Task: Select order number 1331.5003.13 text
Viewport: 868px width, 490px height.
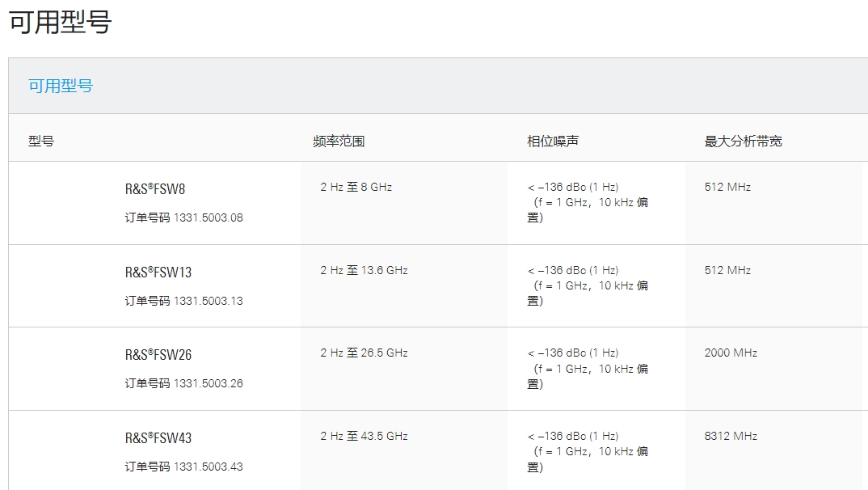Action: pos(209,301)
